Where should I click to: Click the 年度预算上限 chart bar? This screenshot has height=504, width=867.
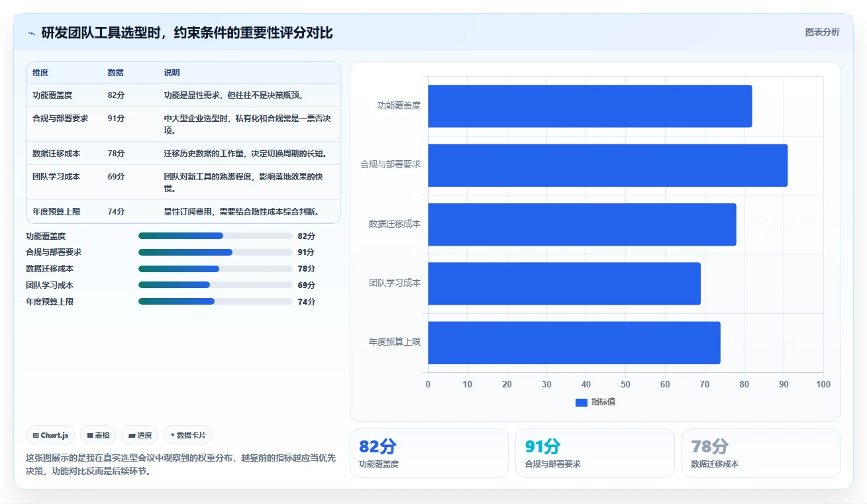(x=574, y=342)
